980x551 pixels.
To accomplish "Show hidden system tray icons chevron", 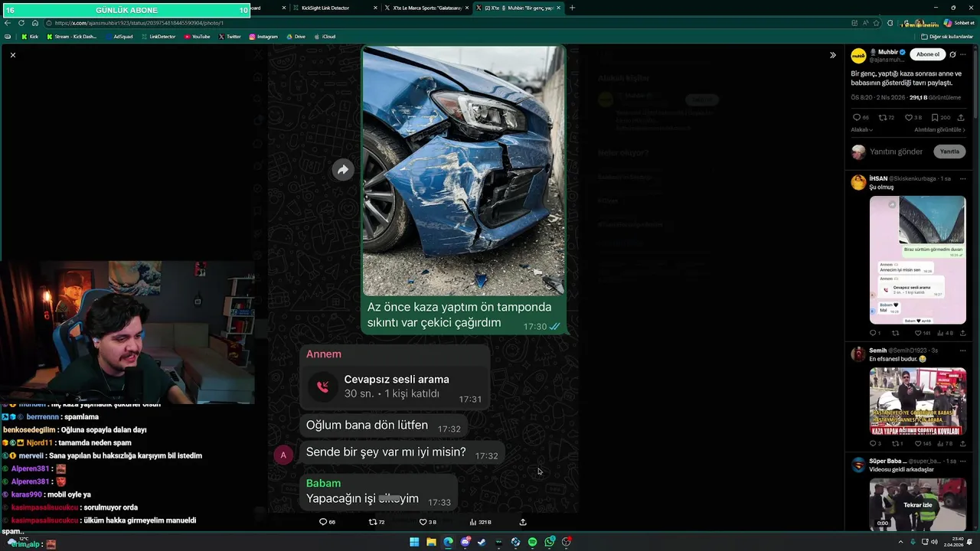I will coord(901,542).
